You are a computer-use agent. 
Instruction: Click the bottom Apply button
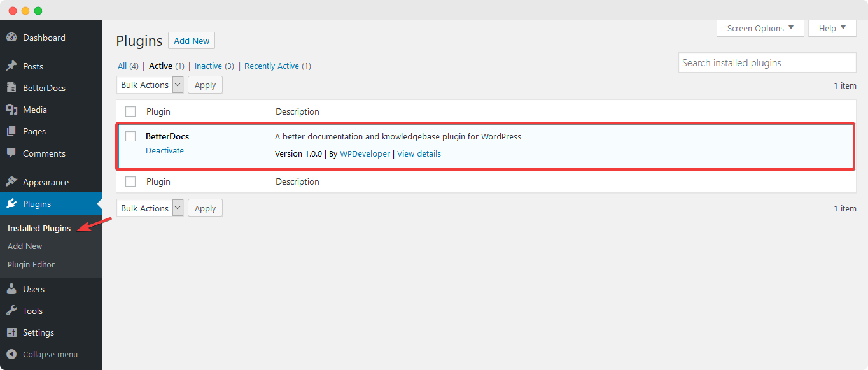[205, 208]
